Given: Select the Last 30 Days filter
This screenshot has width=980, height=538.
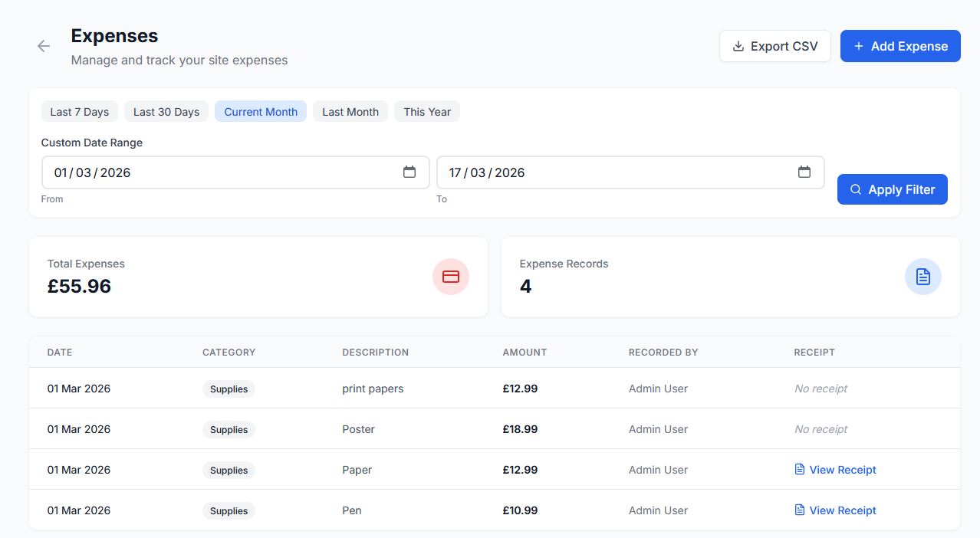Looking at the screenshot, I should tap(166, 112).
